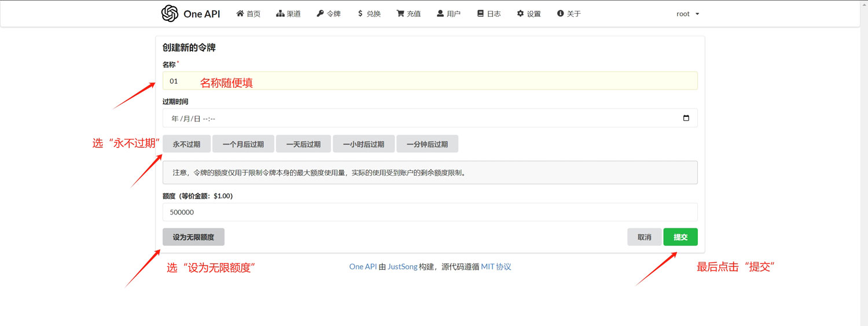Click the dollar icon beside 兑换
868x326 pixels.
coord(361,13)
